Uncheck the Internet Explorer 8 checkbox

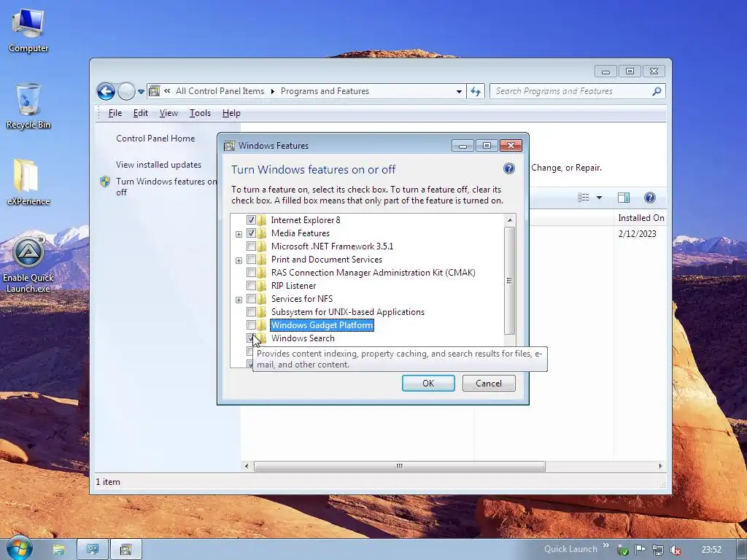pos(251,220)
